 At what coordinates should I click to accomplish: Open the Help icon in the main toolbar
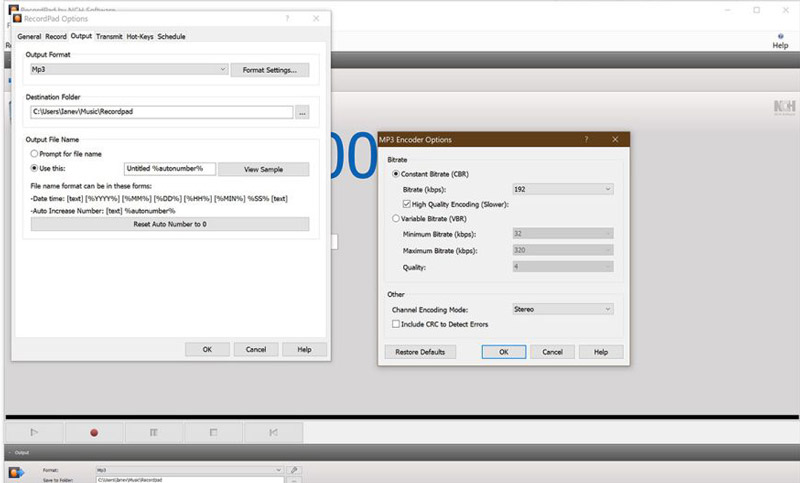[780, 41]
